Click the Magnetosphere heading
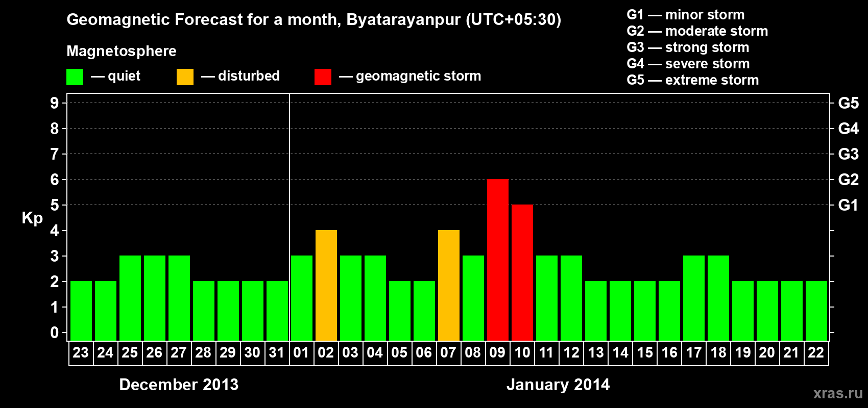Screen dimensions: 868x408 122,52
